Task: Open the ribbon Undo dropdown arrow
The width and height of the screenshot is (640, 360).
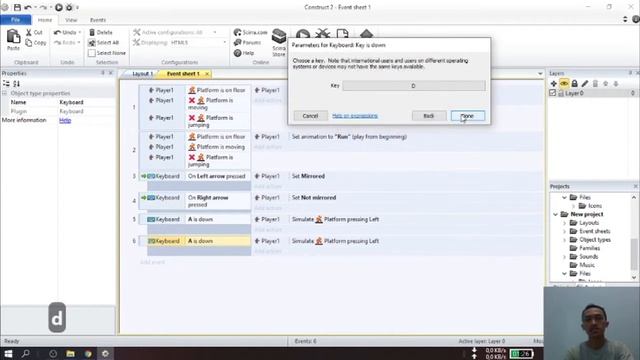Action: tap(80, 32)
